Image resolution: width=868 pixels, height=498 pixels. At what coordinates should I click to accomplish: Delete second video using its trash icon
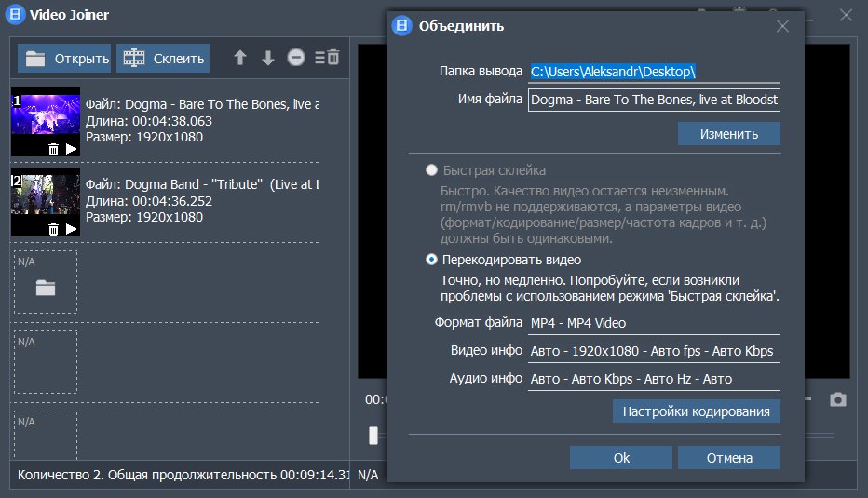tap(54, 229)
